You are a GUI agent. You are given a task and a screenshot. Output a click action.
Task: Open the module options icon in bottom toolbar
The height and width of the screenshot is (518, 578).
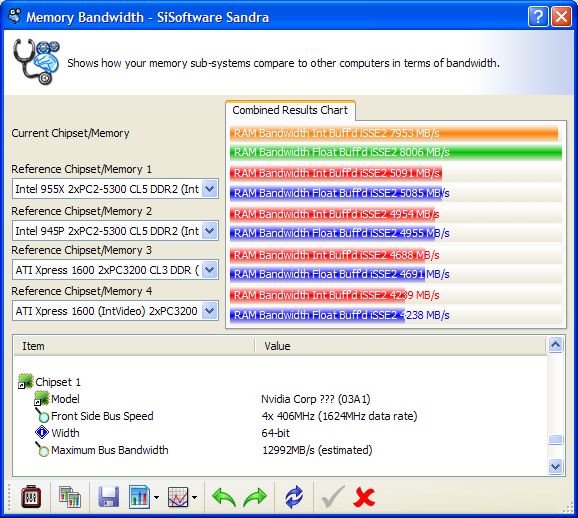coord(31,497)
